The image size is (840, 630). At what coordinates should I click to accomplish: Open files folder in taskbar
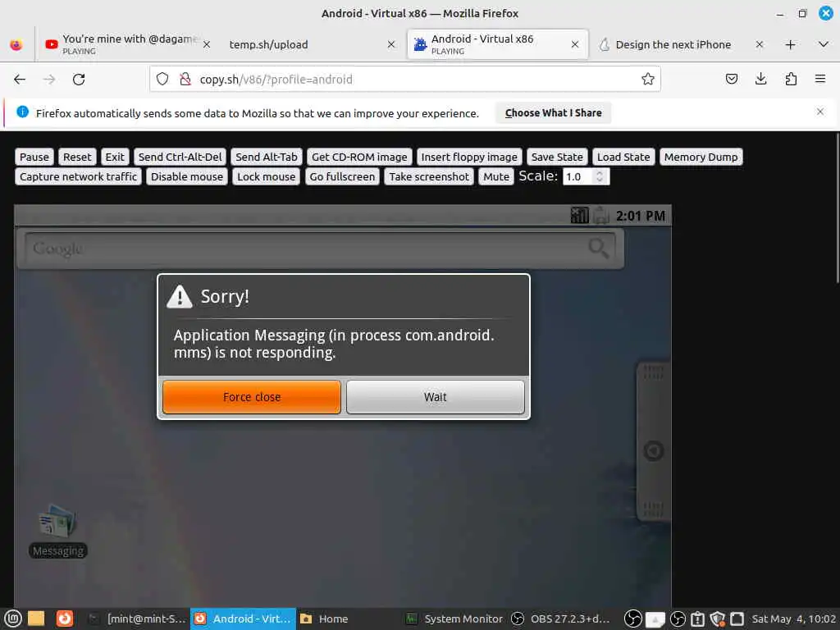pyautogui.click(x=36, y=619)
